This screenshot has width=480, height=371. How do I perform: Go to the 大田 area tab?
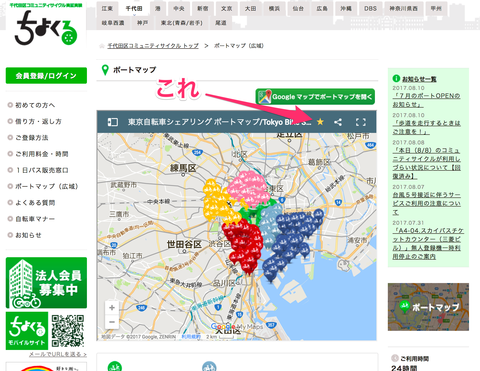250,9
